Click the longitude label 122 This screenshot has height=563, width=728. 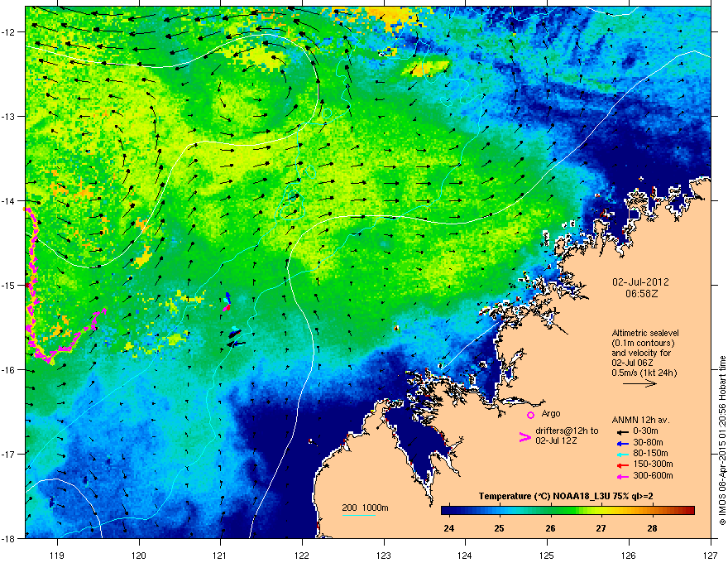coord(302,555)
